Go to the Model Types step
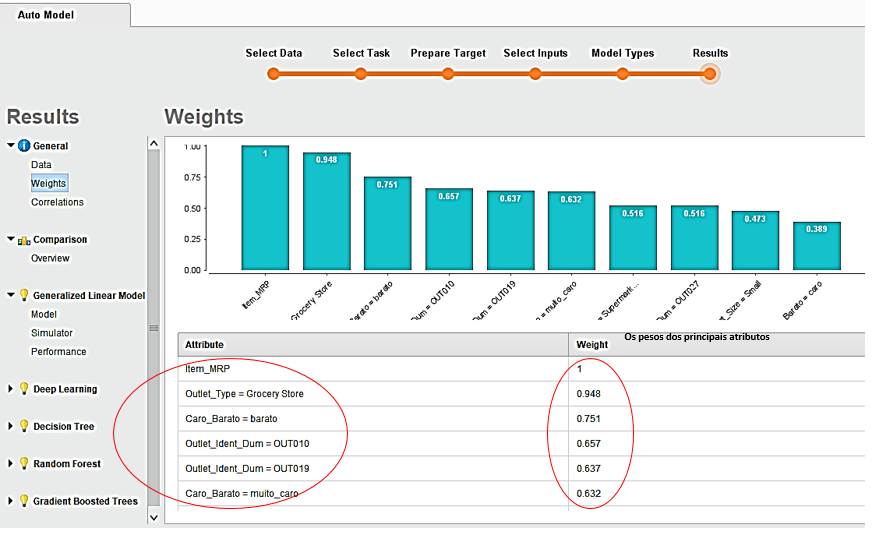874x540 pixels. (x=623, y=74)
